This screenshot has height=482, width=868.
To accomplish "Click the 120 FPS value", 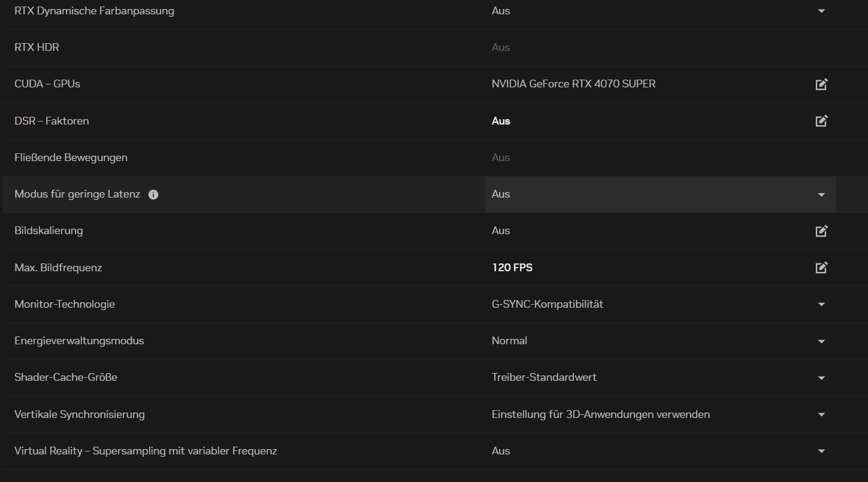I will coord(512,268).
